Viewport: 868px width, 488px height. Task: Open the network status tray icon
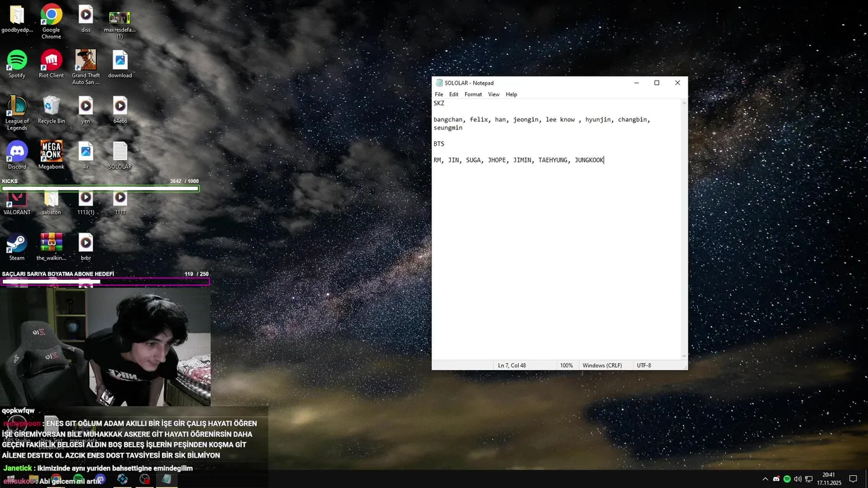click(x=809, y=479)
